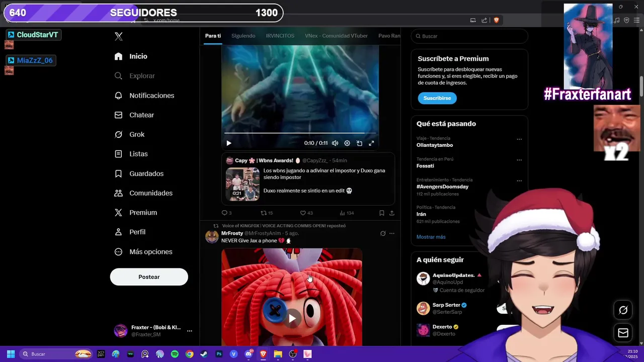This screenshot has width=644, height=362.
Task: Open options for the Fossati trend
Action: 519,160
